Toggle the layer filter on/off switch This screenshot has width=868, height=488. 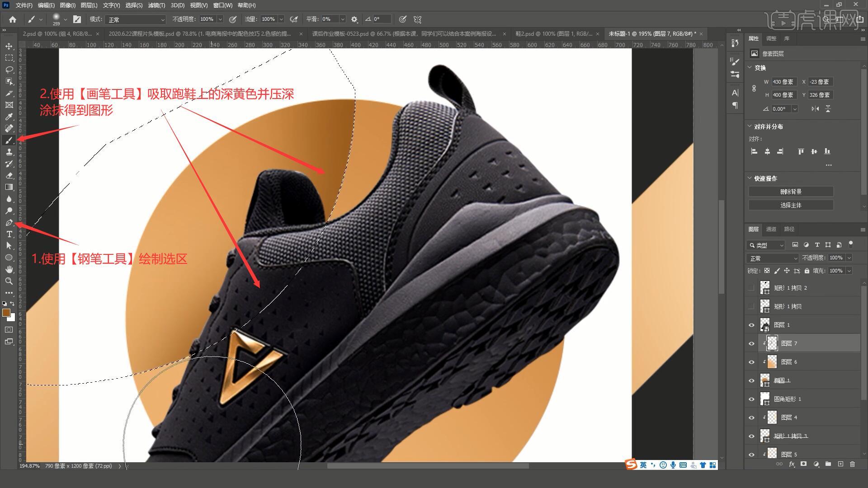pyautogui.click(x=851, y=244)
